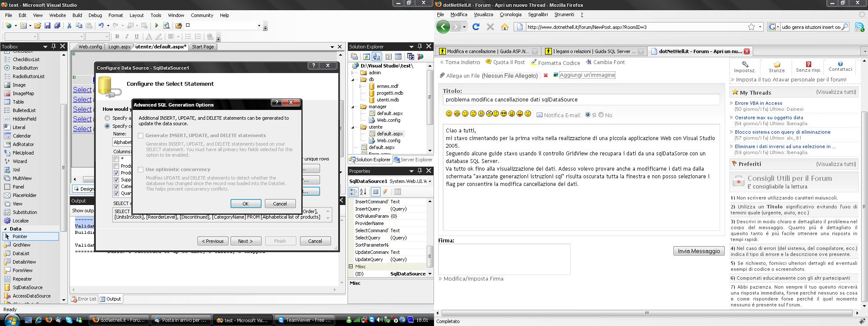Click Firefox Home icon
868x326 pixels.
point(504,27)
